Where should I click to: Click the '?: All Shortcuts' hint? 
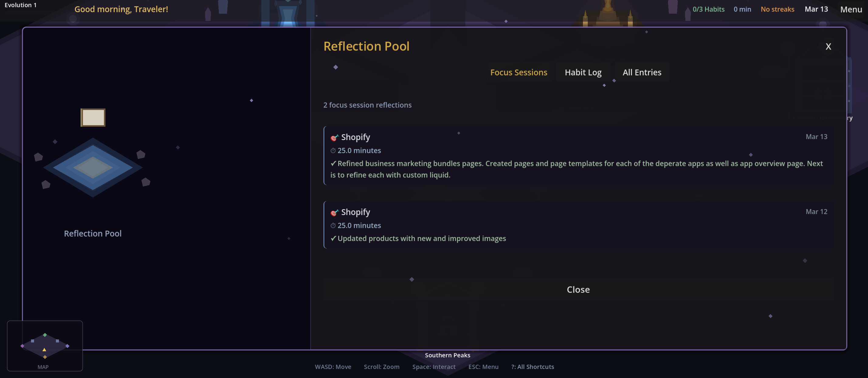[532, 367]
